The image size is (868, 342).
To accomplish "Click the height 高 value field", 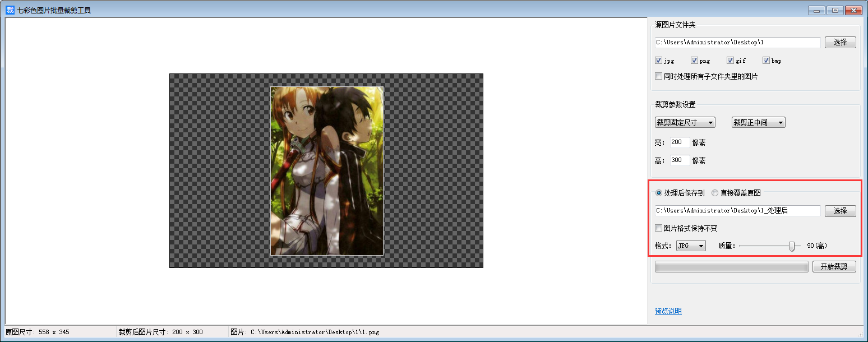I will (x=680, y=160).
